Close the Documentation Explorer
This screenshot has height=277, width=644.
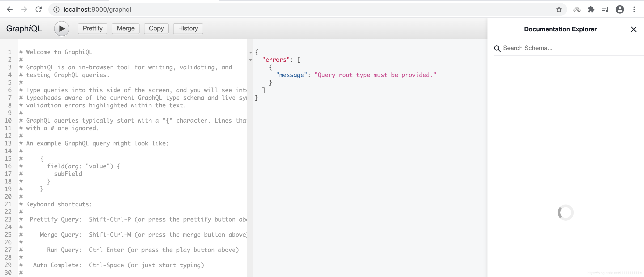click(633, 29)
